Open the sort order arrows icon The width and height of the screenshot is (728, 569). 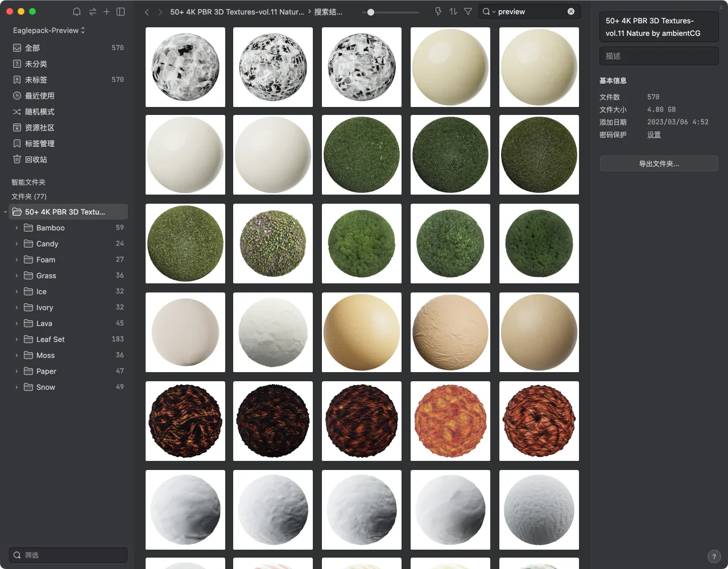point(453,11)
